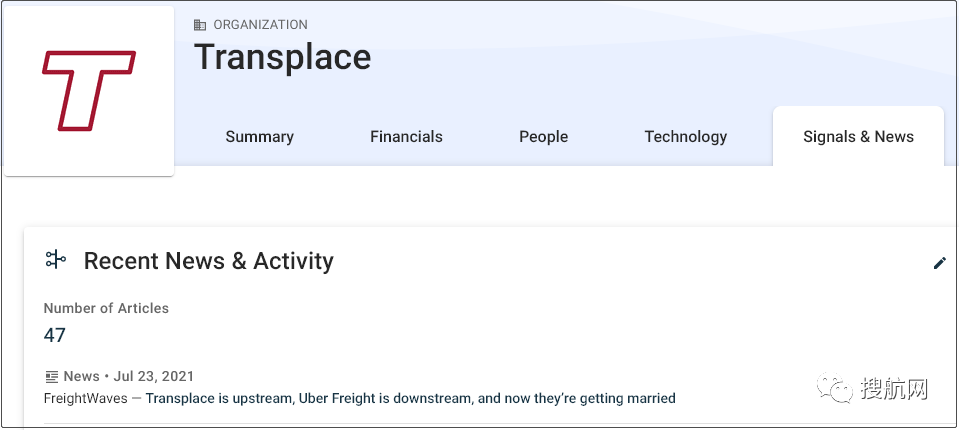Select the Technology tab
Image resolution: width=959 pixels, height=430 pixels.
(x=685, y=137)
